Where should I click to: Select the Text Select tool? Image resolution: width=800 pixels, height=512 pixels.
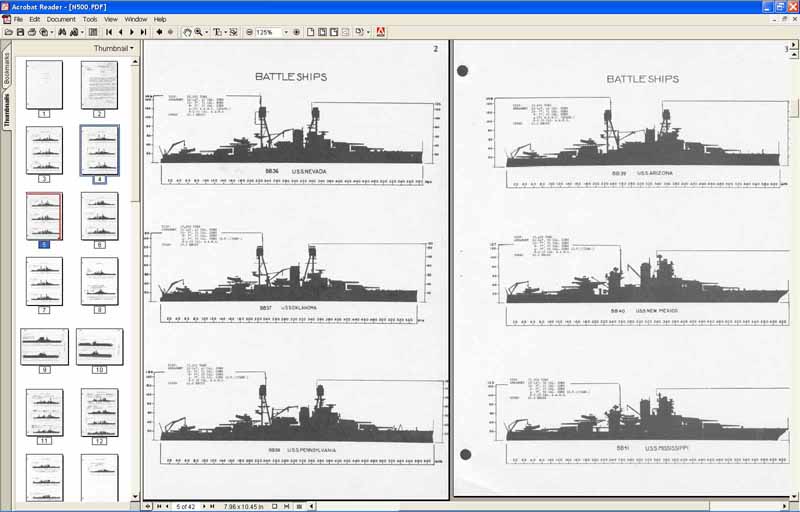tap(217, 32)
